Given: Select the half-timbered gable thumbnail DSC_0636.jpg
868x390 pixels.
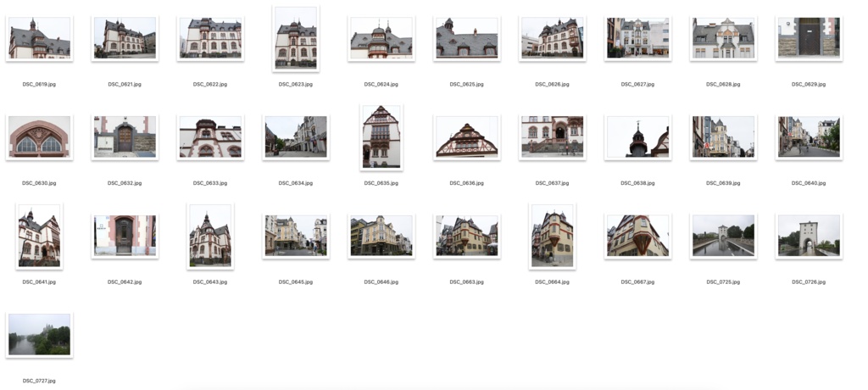Looking at the screenshot, I should click(467, 136).
